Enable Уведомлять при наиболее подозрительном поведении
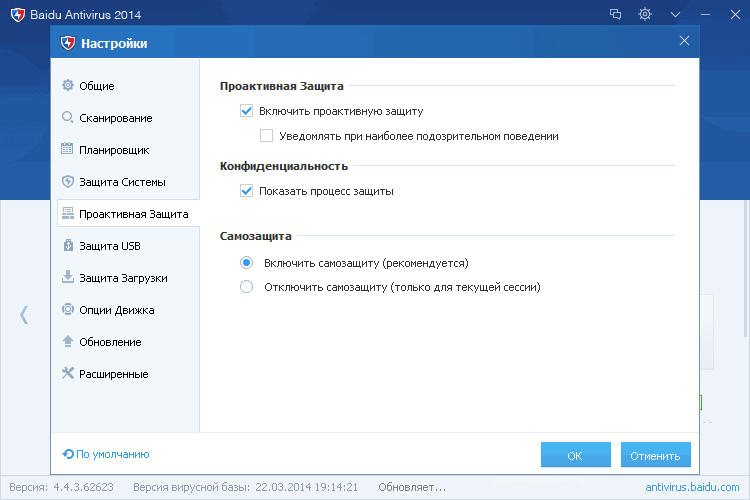 point(266,136)
